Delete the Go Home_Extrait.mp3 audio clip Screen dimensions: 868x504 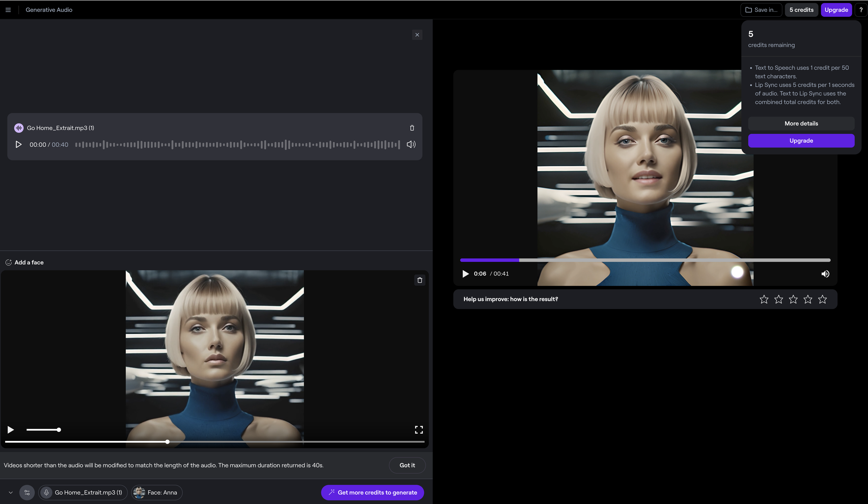click(x=412, y=128)
